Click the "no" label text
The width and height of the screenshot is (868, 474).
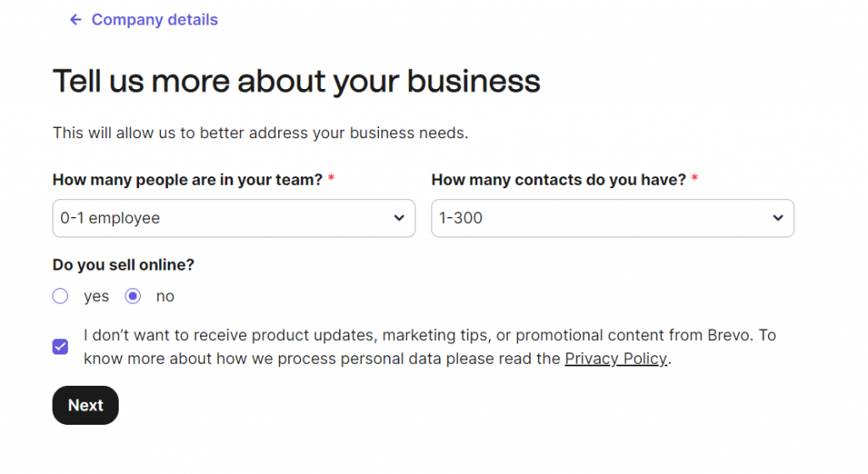tap(165, 296)
